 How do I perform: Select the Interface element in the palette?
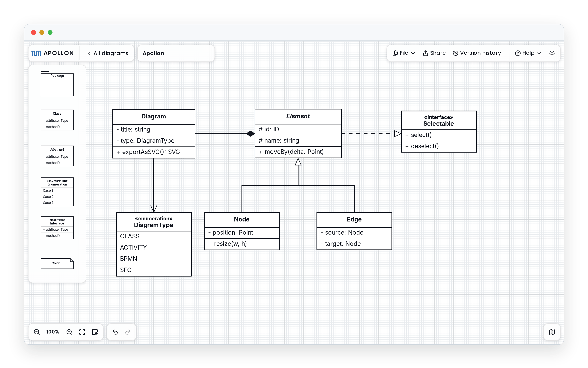pyautogui.click(x=57, y=228)
